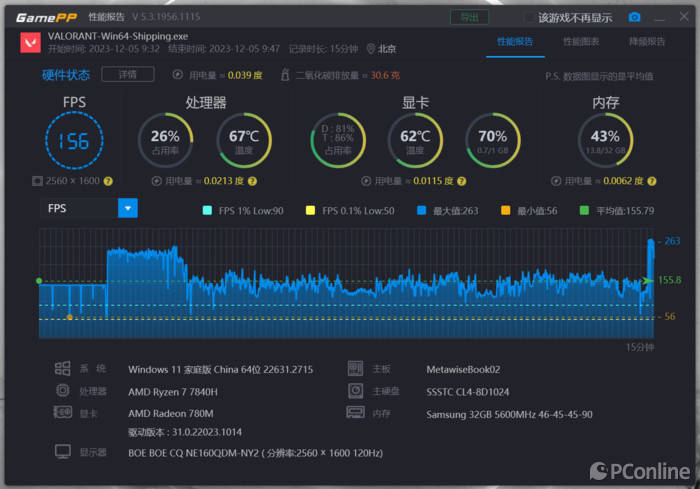Image resolution: width=700 pixels, height=489 pixels.
Task: Click the 56 minimum label at chart right
Action: click(x=670, y=316)
